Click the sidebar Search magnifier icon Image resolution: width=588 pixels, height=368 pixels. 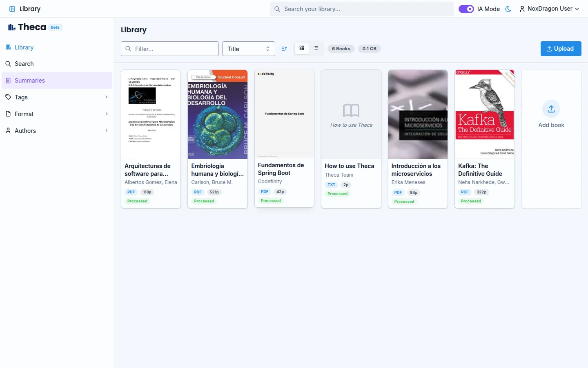coord(8,64)
